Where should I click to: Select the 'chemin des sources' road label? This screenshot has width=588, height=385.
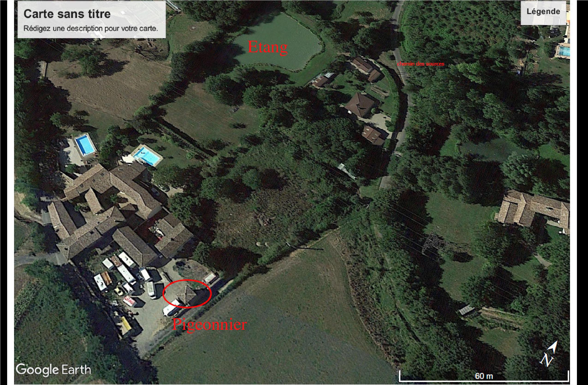(x=421, y=64)
